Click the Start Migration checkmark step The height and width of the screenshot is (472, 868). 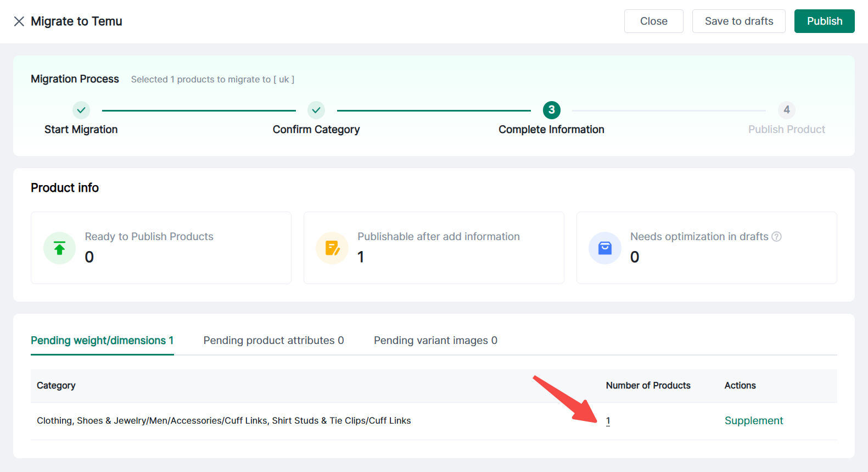tap(81, 110)
